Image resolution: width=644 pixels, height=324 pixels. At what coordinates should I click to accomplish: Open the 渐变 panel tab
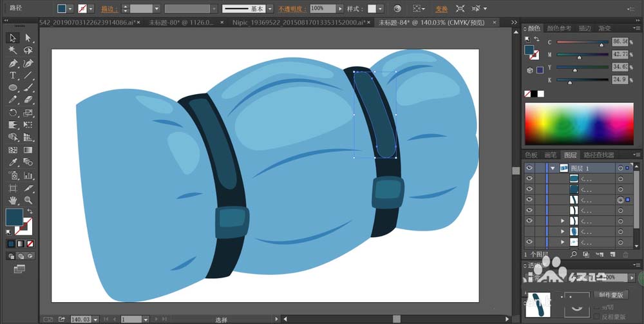click(x=605, y=28)
